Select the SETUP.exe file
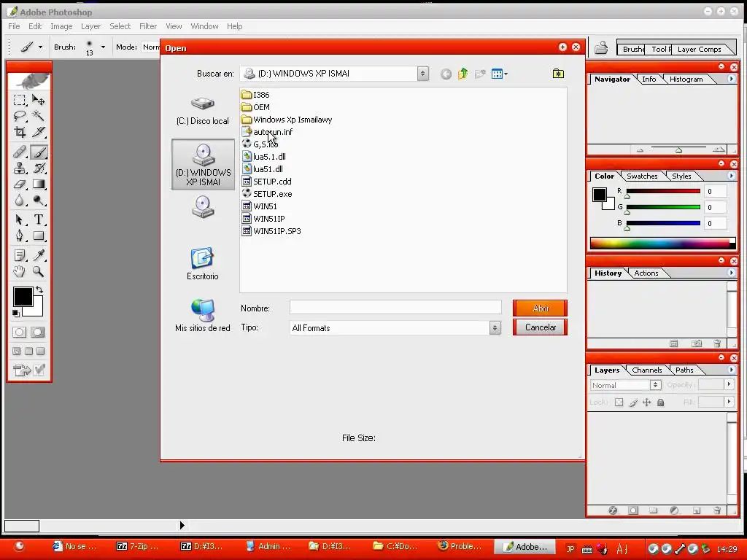Image resolution: width=747 pixels, height=560 pixels. [x=267, y=194]
